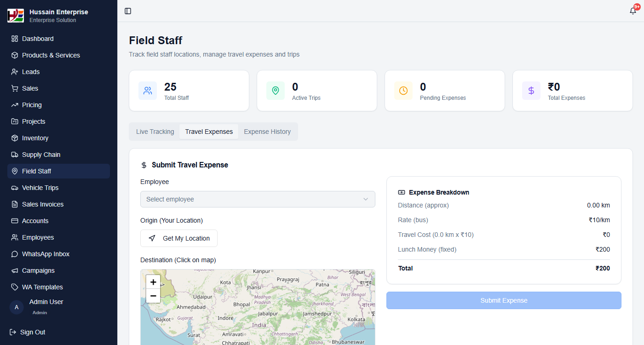The height and width of the screenshot is (345, 644).
Task: Zoom in on the map
Action: click(x=153, y=282)
